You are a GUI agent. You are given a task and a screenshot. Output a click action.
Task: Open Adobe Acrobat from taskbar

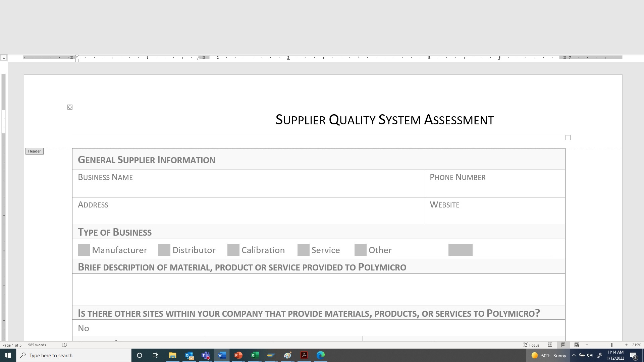tap(304, 355)
